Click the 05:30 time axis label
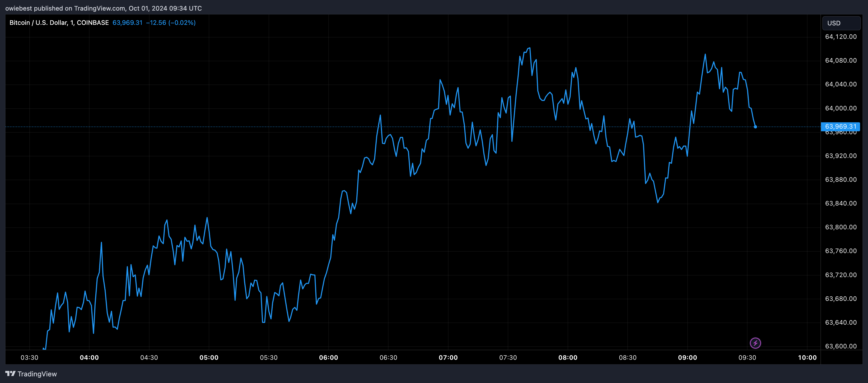 [x=269, y=358]
